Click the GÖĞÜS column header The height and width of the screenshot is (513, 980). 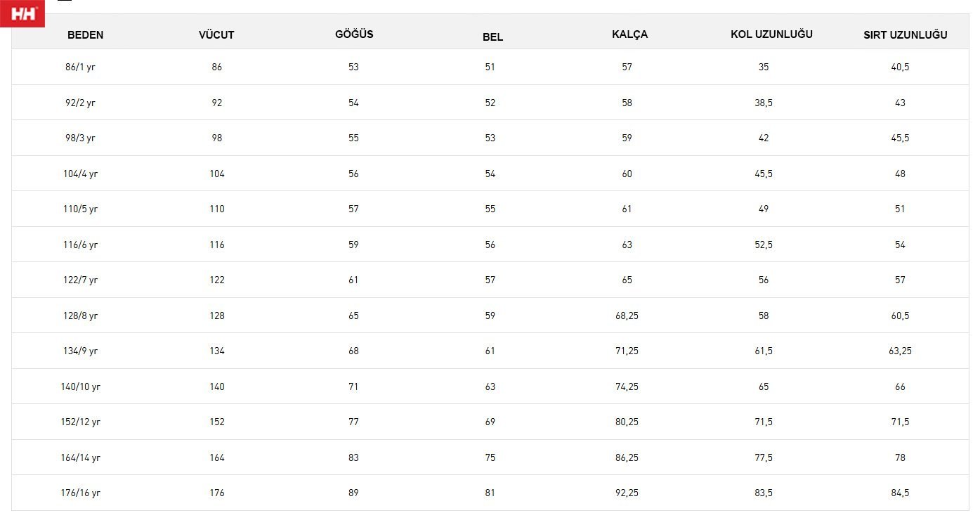[x=354, y=34]
